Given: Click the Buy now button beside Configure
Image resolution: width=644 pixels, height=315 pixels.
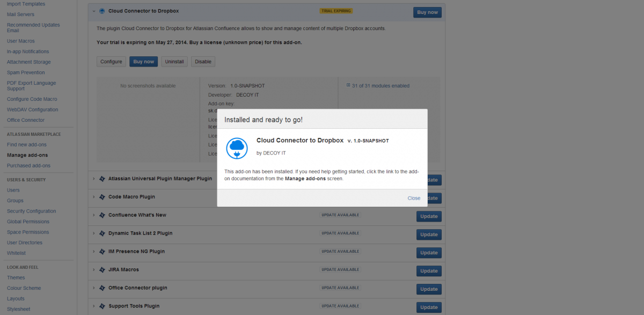Looking at the screenshot, I should 143,62.
